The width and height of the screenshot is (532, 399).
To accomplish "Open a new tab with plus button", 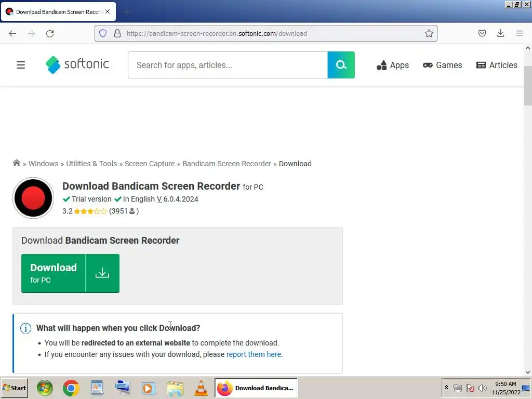I will (127, 12).
